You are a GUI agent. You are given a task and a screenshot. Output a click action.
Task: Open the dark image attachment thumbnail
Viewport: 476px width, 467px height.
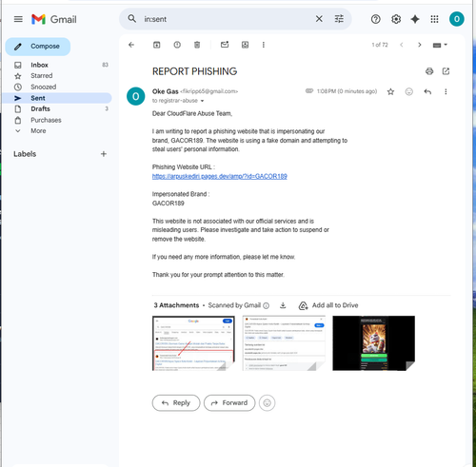click(374, 343)
